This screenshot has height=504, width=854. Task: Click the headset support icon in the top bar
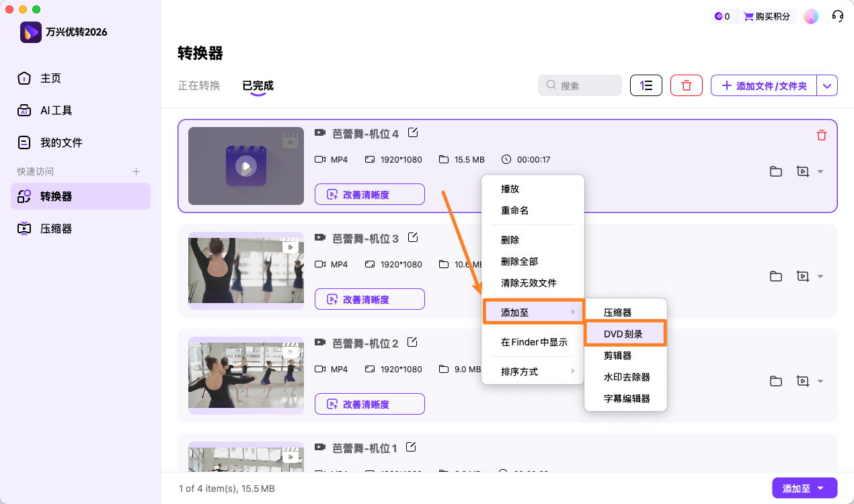(x=837, y=16)
